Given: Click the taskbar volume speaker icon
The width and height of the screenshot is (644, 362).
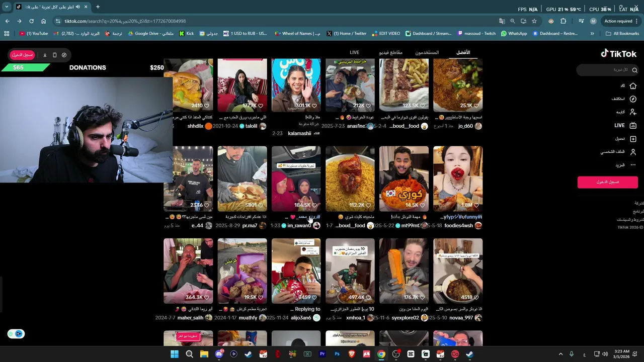Looking at the screenshot, I should coord(605,354).
